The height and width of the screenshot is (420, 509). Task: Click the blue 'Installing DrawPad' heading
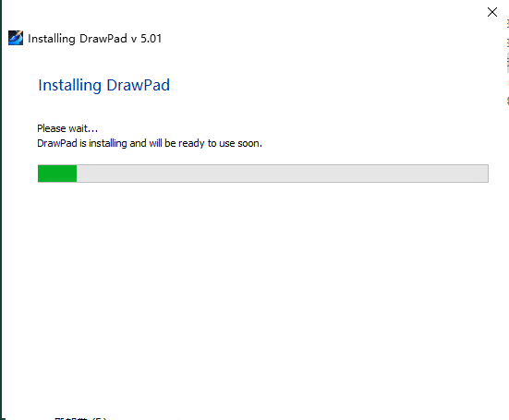click(x=103, y=86)
